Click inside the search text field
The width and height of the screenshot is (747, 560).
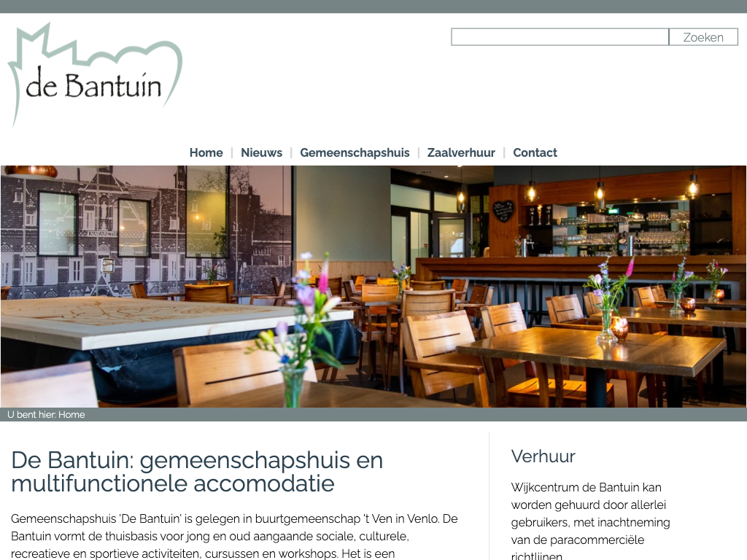(560, 37)
